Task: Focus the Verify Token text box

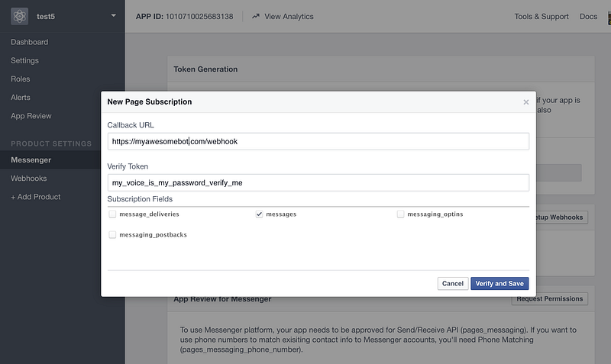Action: coord(318,182)
